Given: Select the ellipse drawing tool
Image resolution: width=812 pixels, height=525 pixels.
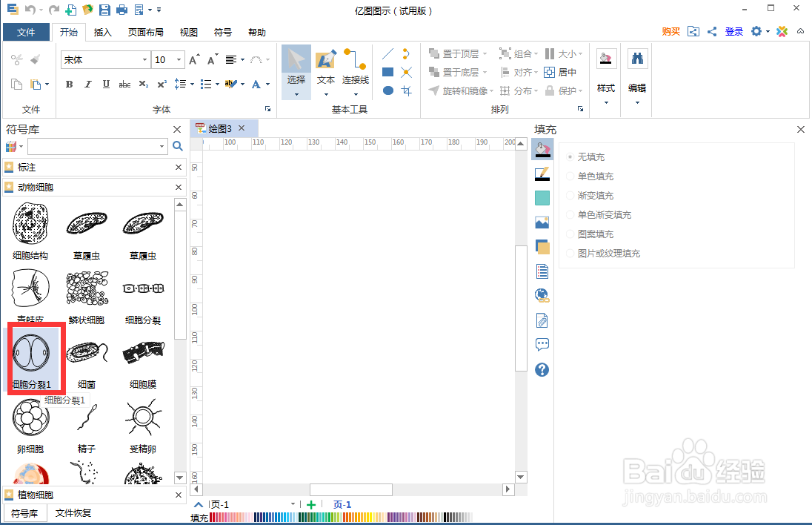Looking at the screenshot, I should point(387,90).
